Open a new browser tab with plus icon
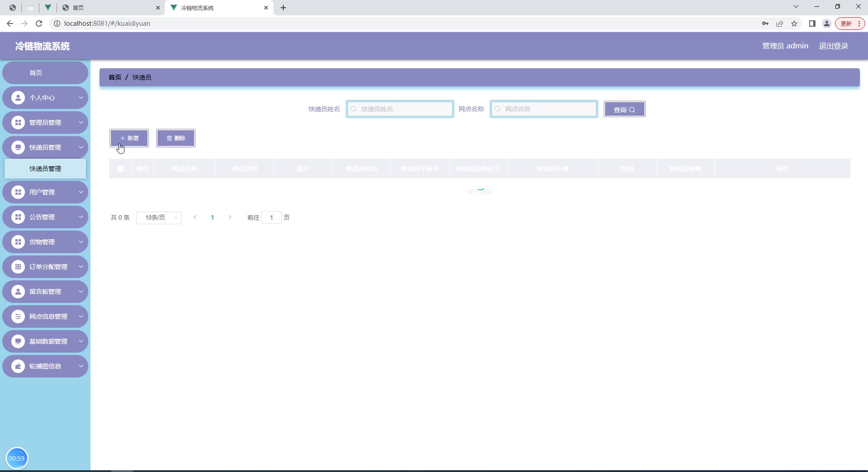 [x=283, y=8]
